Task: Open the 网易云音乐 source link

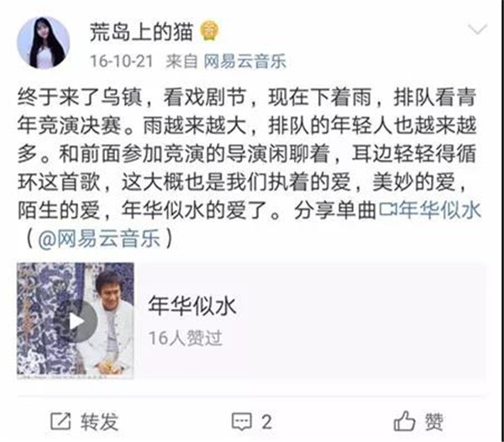Action: coord(244,61)
